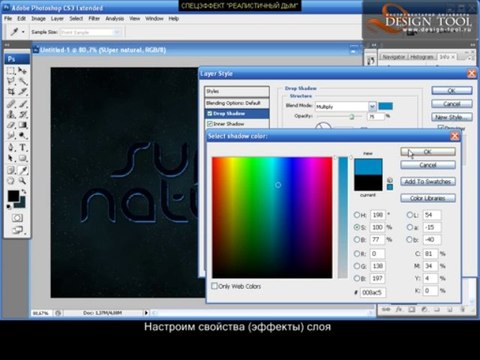Screen dimensions: 480x360
Task: Select the Move tool
Action: (x=23, y=71)
